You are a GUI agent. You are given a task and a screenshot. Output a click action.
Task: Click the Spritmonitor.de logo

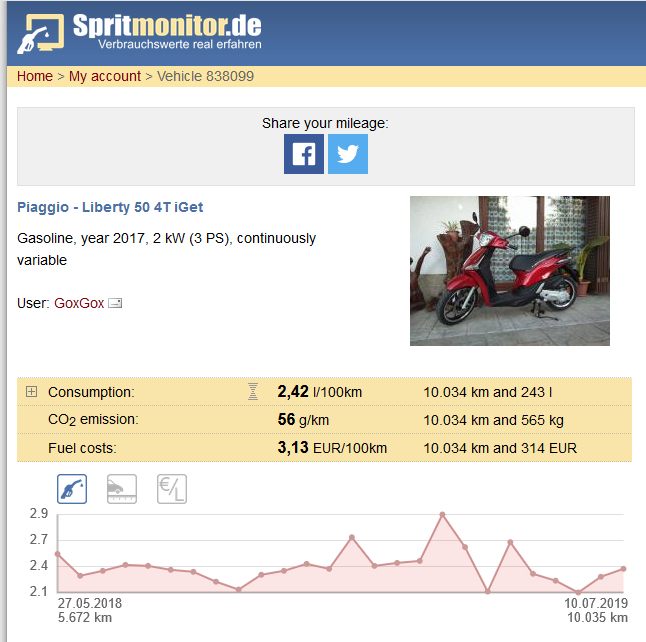coord(139,33)
